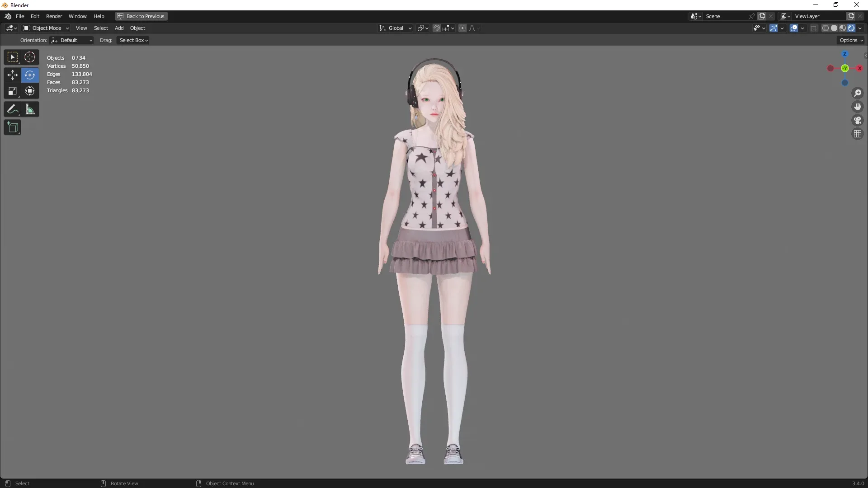Click the Back to Previous button
The width and height of the screenshot is (868, 488).
141,16
